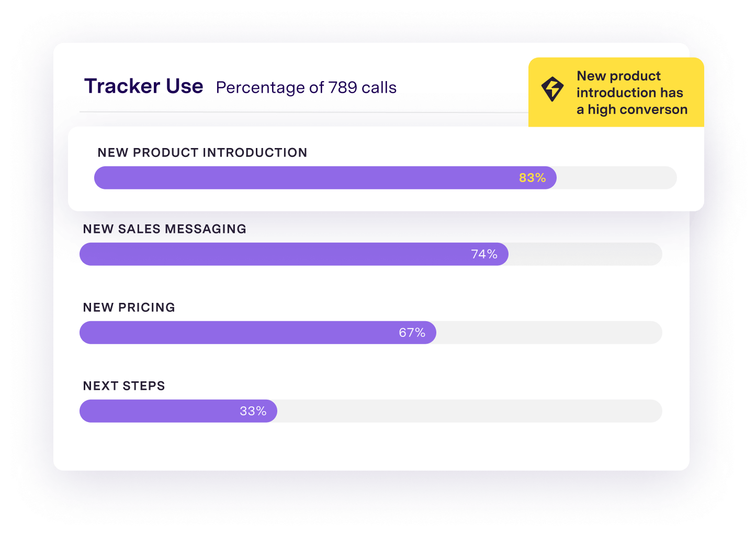Screen dimensions: 756x533
Task: Click the New Pricing progress bar
Action: pyautogui.click(x=371, y=333)
